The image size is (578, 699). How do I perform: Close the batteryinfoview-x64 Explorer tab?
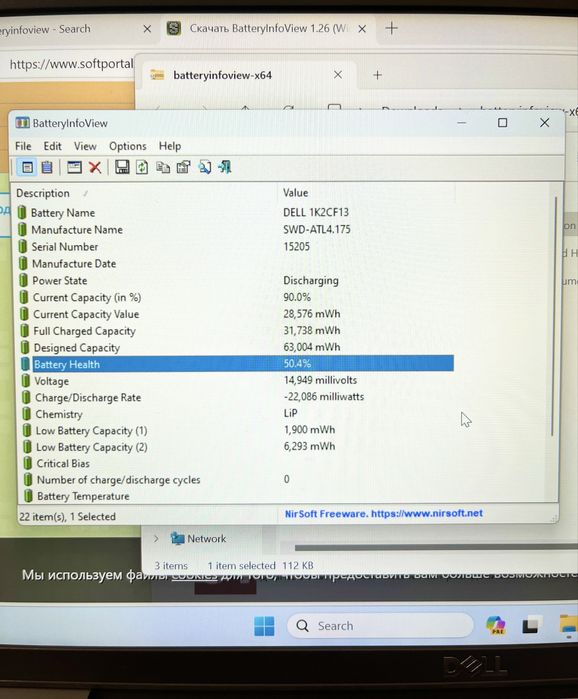338,74
